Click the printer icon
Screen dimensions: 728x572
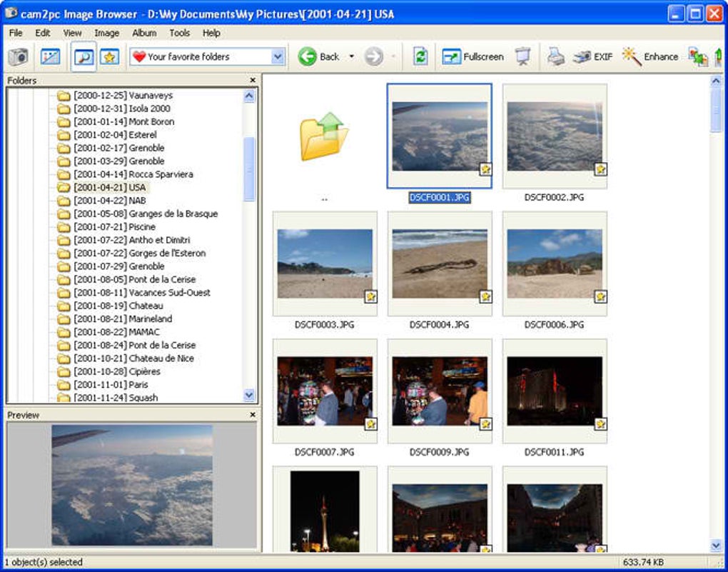coord(556,57)
